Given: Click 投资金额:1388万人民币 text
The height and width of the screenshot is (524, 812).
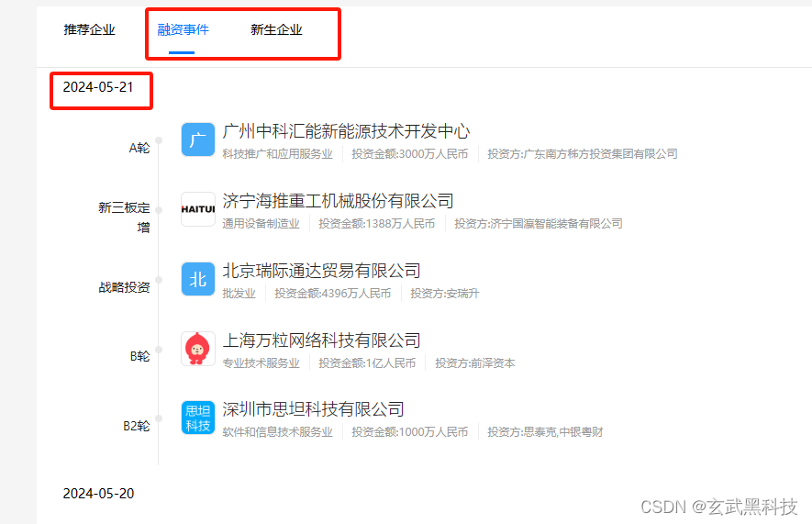Looking at the screenshot, I should coord(376,224).
